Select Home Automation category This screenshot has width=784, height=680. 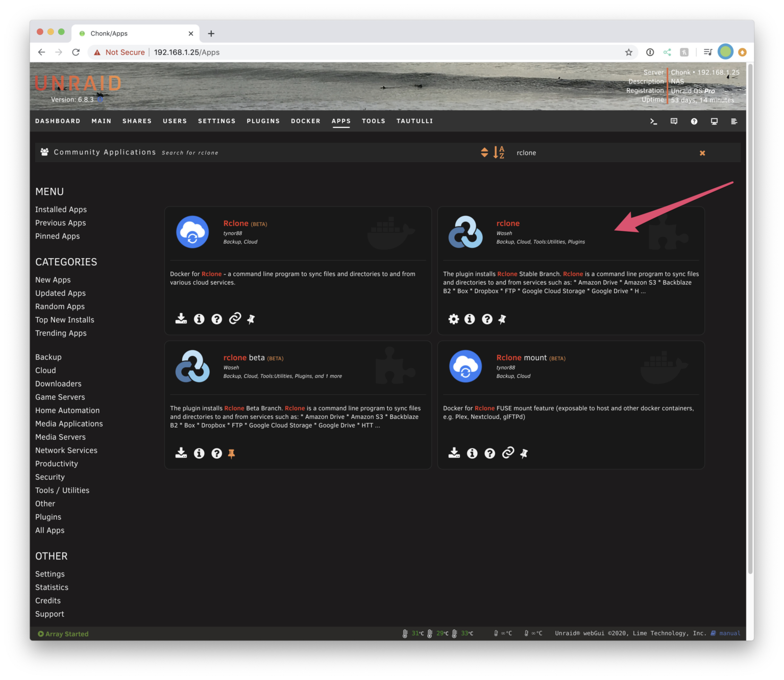pyautogui.click(x=67, y=410)
